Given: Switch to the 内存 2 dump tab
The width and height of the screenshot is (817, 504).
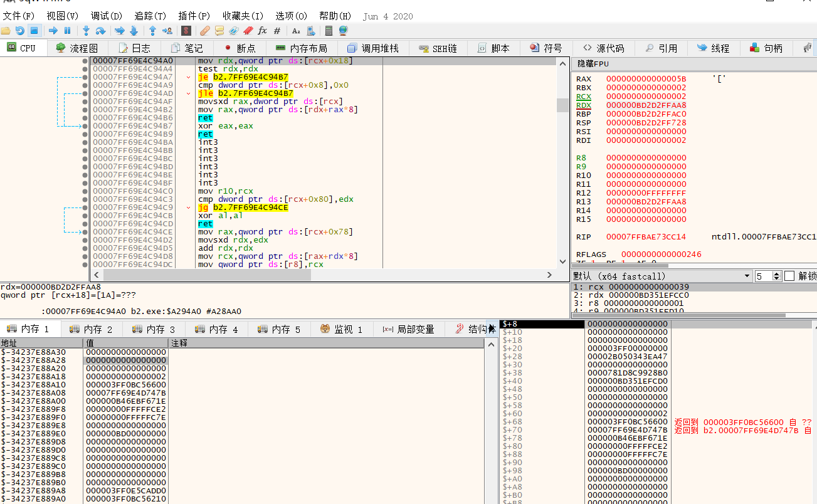Looking at the screenshot, I should [92, 329].
